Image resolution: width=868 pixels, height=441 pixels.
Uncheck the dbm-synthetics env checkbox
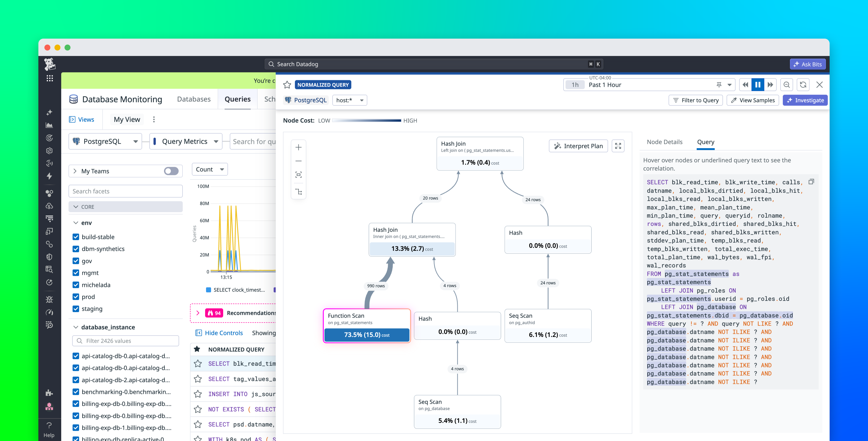(76, 249)
